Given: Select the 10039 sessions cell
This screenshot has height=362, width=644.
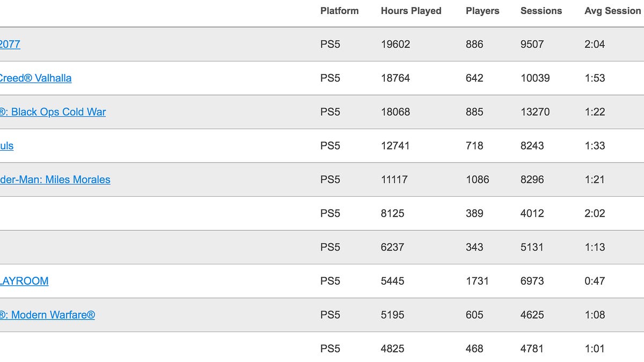Looking at the screenshot, I should [535, 78].
